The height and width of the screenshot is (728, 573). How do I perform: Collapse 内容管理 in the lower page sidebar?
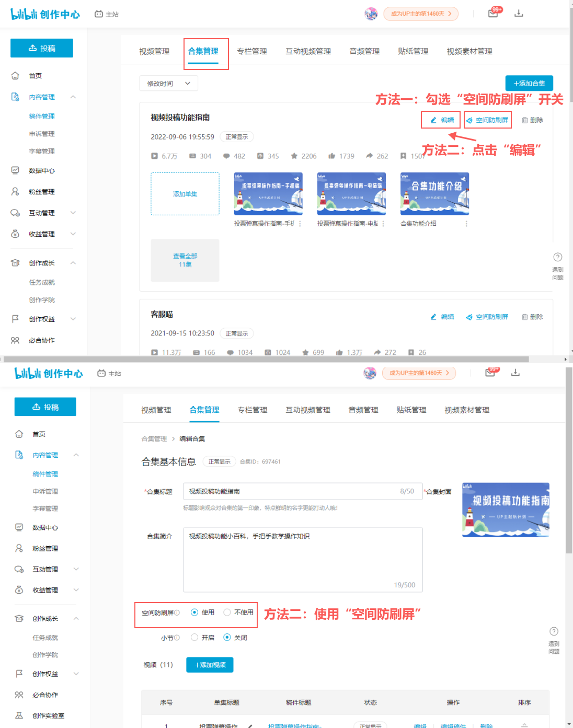tap(76, 455)
